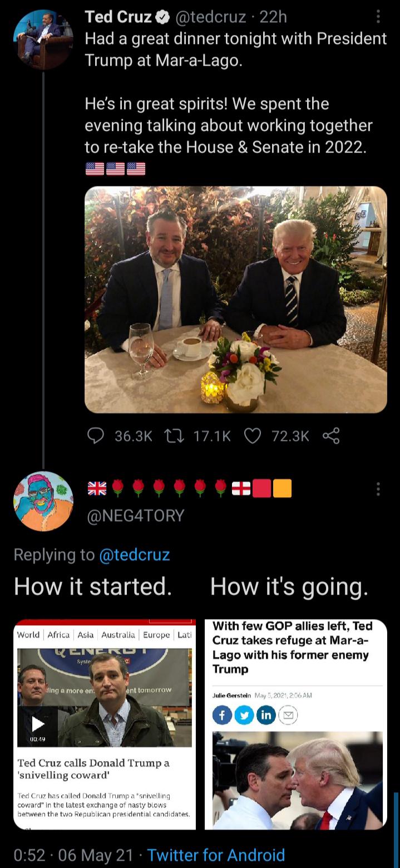Tap the @NEG4TORY username handle

pyautogui.click(x=135, y=516)
